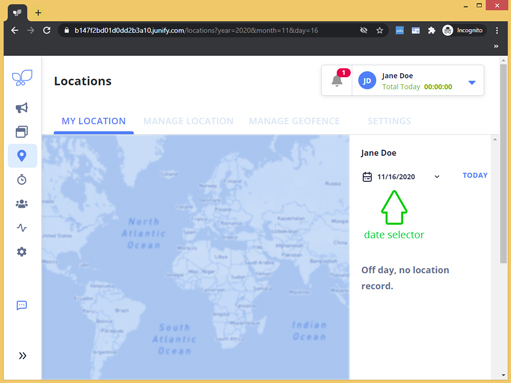Open a new tab with the plus button
Viewport: 511px width, 383px height.
(x=38, y=13)
